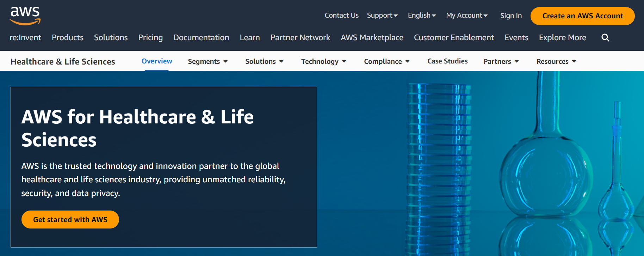Open the Learn menu

coord(250,37)
